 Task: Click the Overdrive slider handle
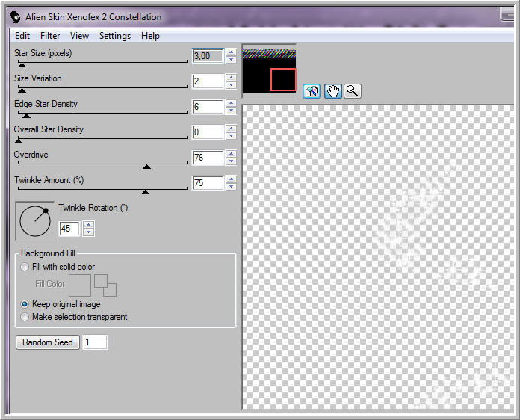pos(147,167)
